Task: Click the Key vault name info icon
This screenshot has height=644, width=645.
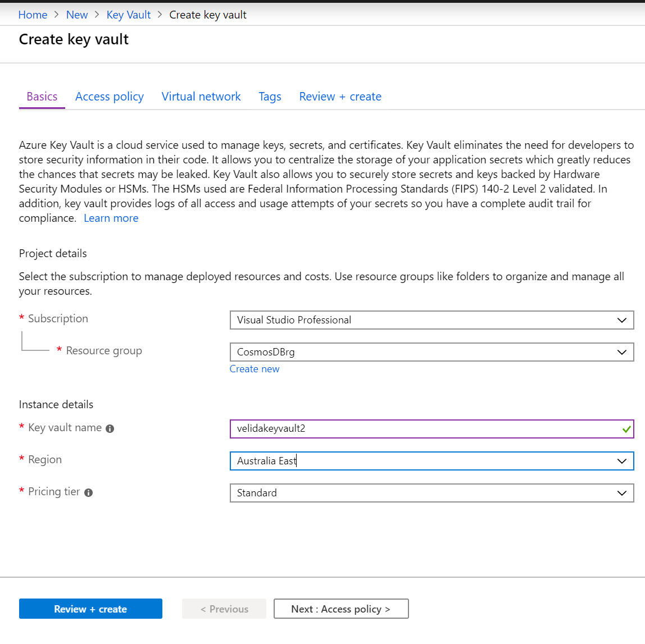Action: click(110, 428)
